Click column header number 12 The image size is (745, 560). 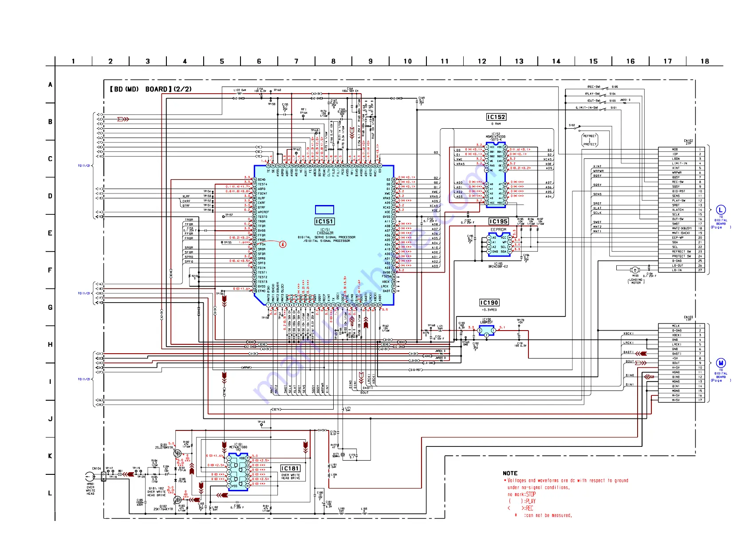[x=482, y=61]
